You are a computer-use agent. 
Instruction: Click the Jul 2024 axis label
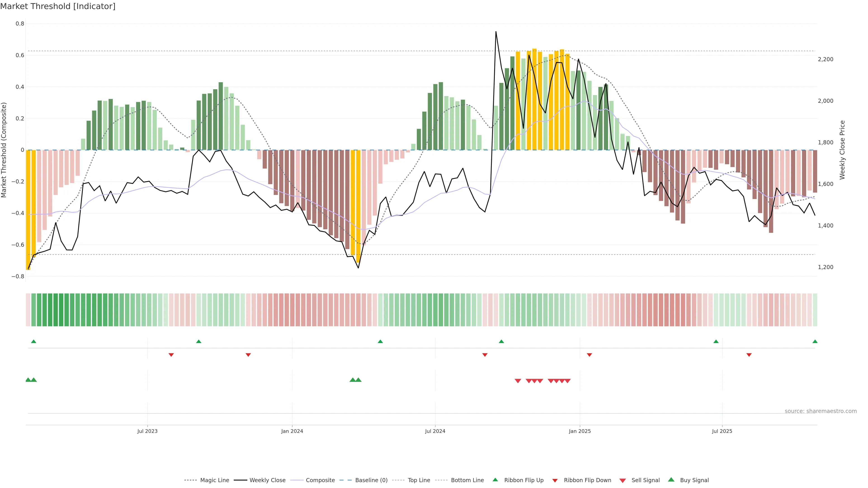435,431
